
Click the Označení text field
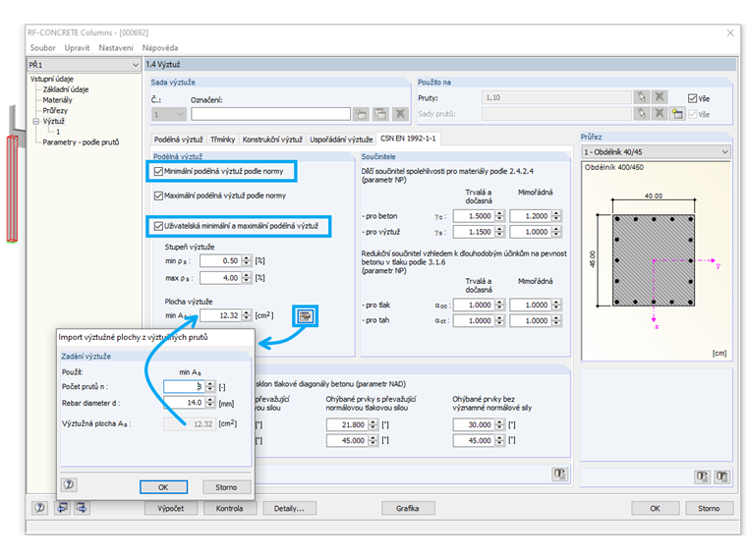pos(270,114)
